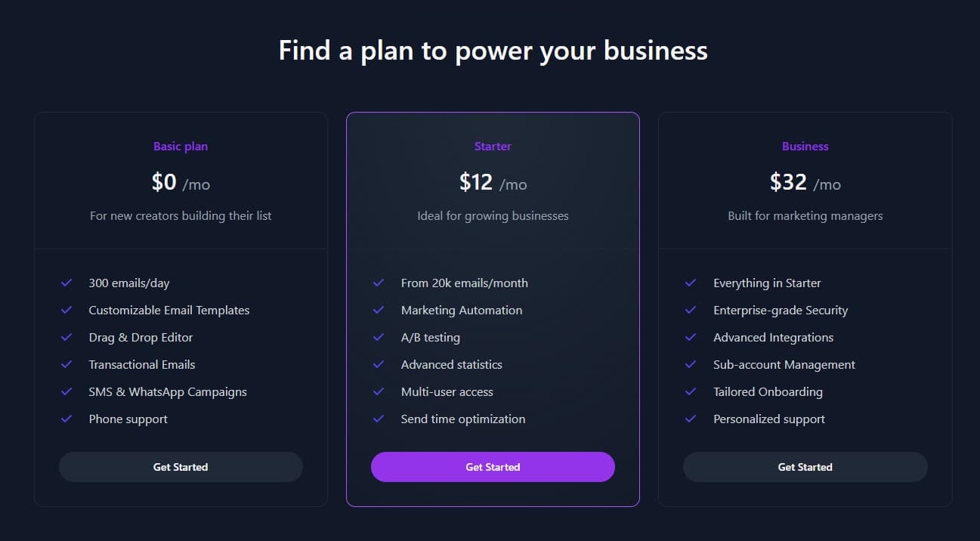Select the Business plan title
The height and width of the screenshot is (541, 980).
pyautogui.click(x=805, y=147)
